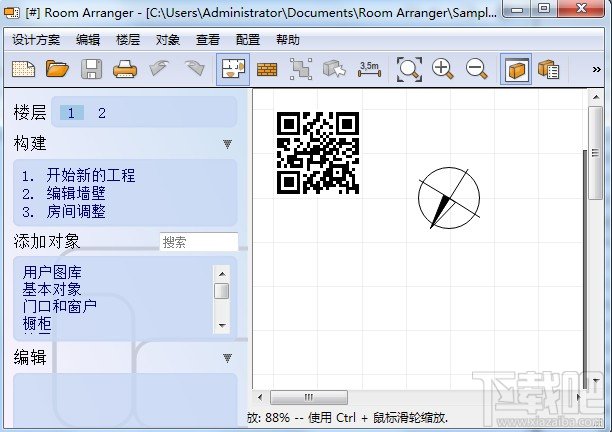Select 橱柜 category
This screenshot has width=612, height=432.
pyautogui.click(x=37, y=324)
